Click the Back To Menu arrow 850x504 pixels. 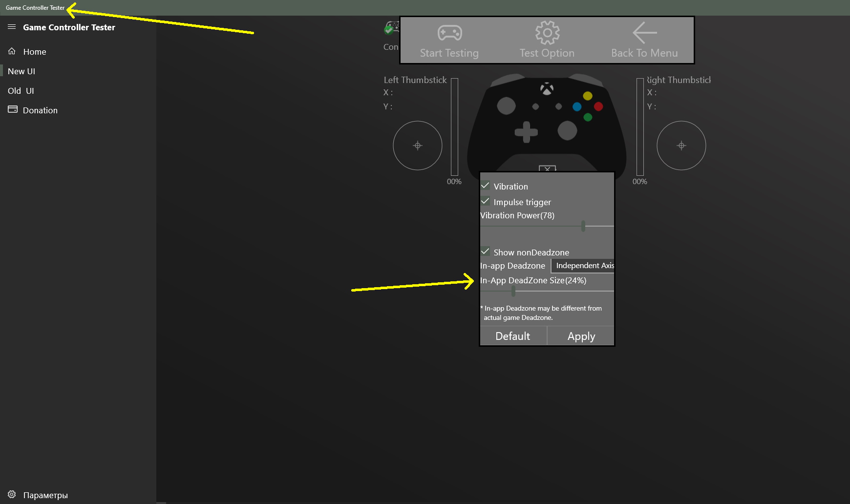click(644, 33)
